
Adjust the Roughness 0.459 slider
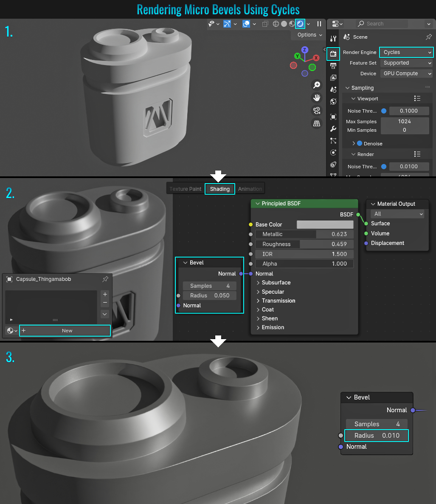(304, 244)
